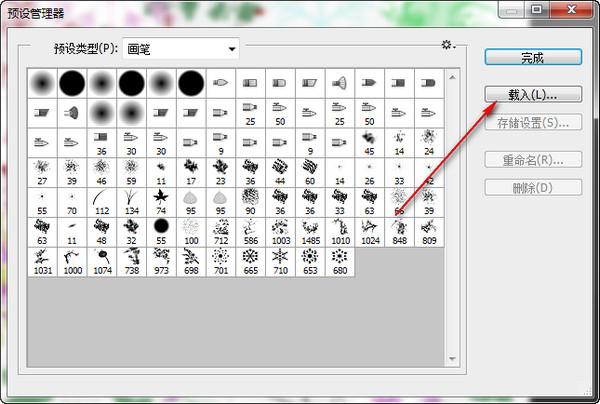Select the brush preset labeled 848
Viewport: 600px width, 404px height.
pos(400,231)
